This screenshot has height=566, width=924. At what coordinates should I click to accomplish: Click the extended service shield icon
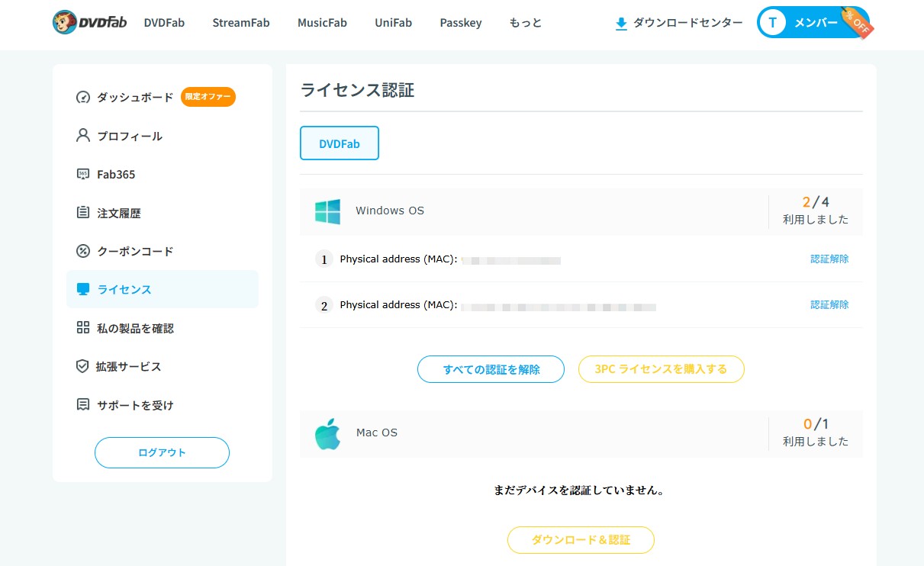coord(83,366)
